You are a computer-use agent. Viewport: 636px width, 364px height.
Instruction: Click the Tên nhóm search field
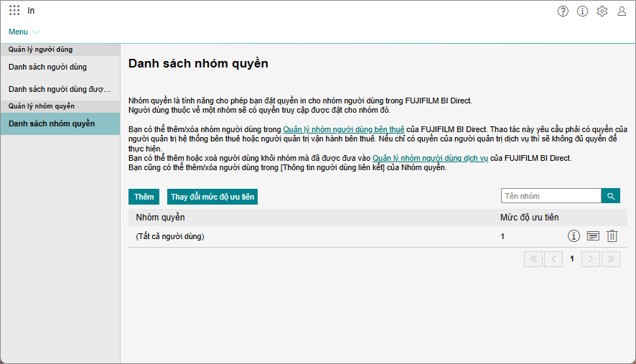550,196
